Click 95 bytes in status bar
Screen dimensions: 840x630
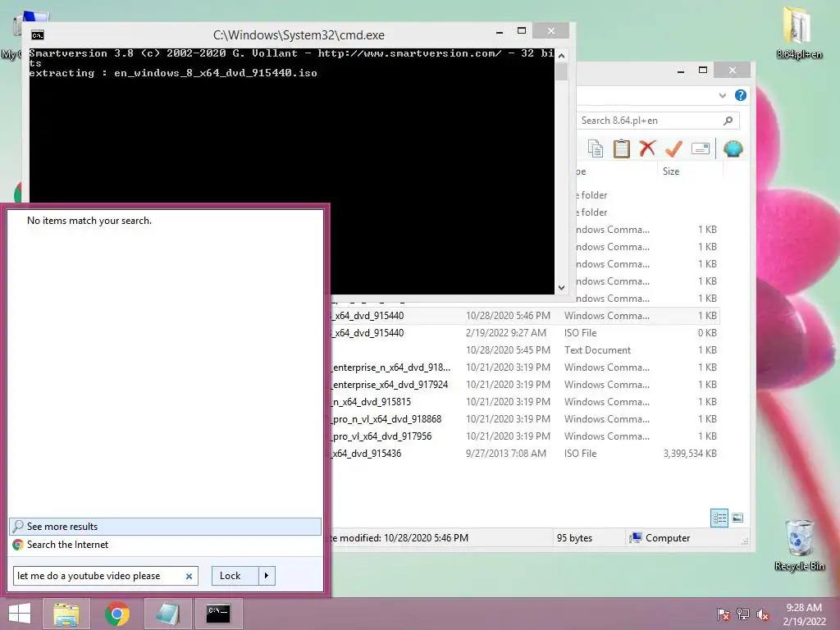point(574,538)
